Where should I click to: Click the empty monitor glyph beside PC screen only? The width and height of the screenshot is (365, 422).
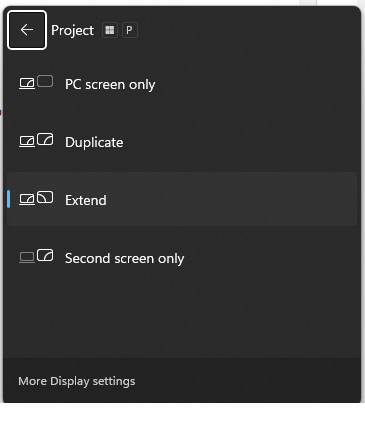click(x=45, y=81)
